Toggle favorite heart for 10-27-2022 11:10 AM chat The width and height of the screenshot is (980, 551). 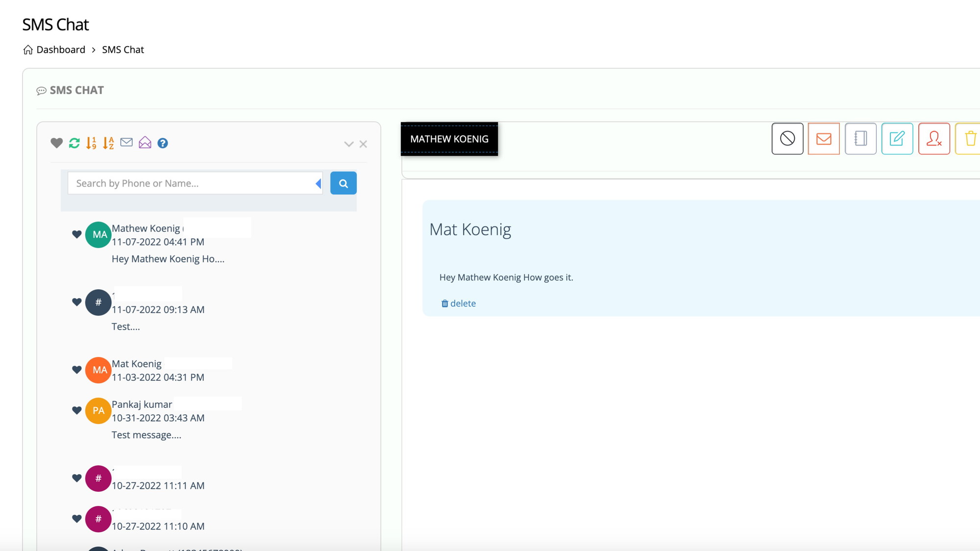pos(77,519)
